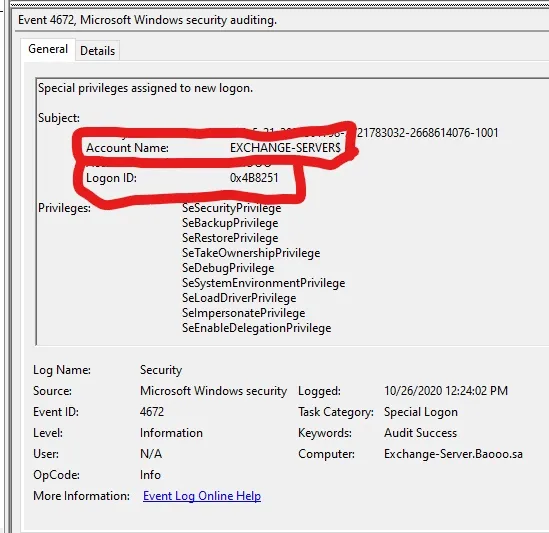Click the Logon ID: label

111,178
